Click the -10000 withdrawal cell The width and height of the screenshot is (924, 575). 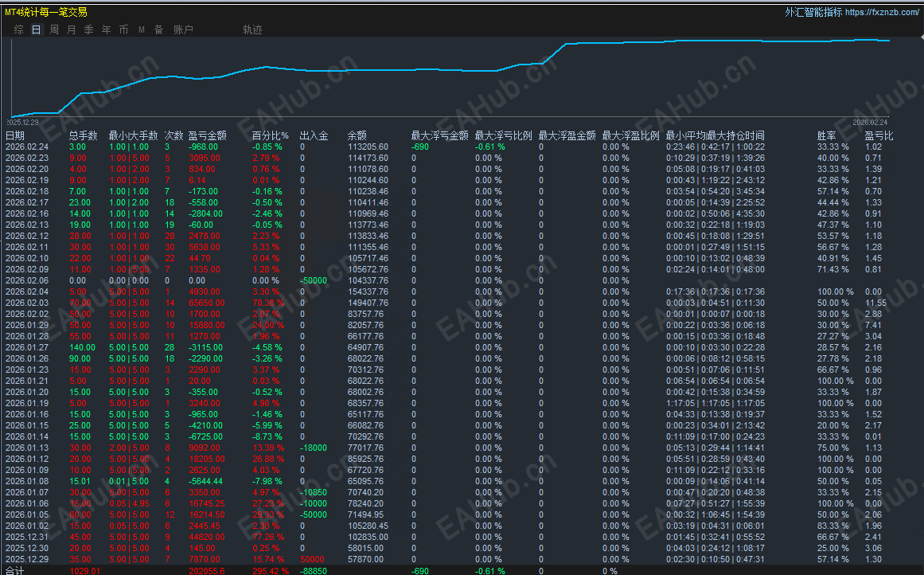click(314, 503)
